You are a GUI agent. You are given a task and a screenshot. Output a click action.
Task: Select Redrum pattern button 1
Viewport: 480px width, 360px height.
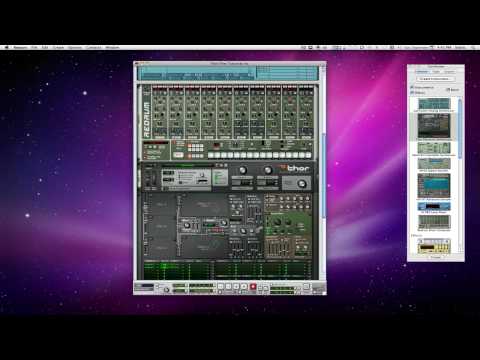click(190, 146)
